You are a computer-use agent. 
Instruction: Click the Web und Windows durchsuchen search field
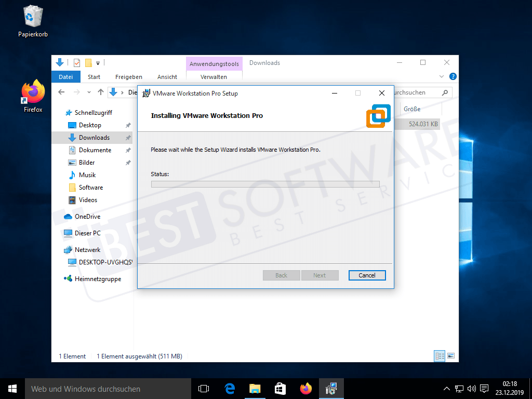pos(104,388)
